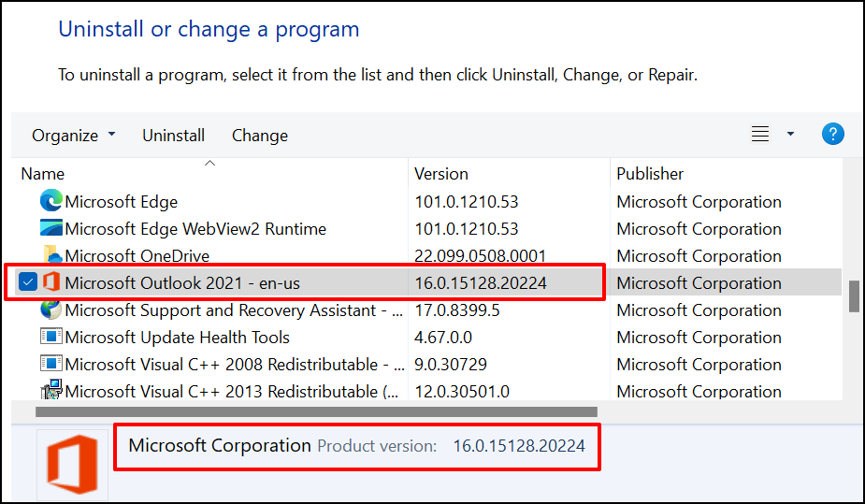Uncheck the Microsoft Outlook 2021 checkbox
The image size is (865, 504).
coord(28,282)
